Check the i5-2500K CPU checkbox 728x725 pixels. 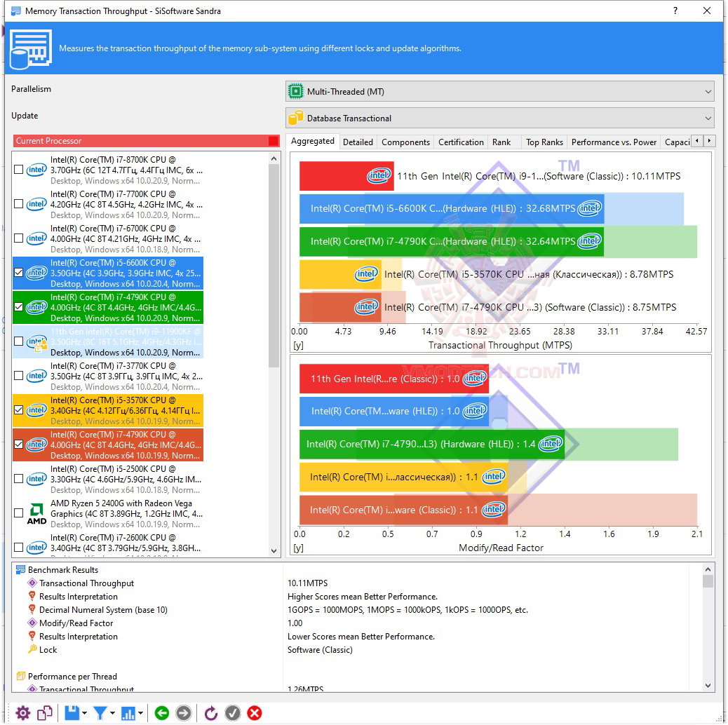point(18,479)
